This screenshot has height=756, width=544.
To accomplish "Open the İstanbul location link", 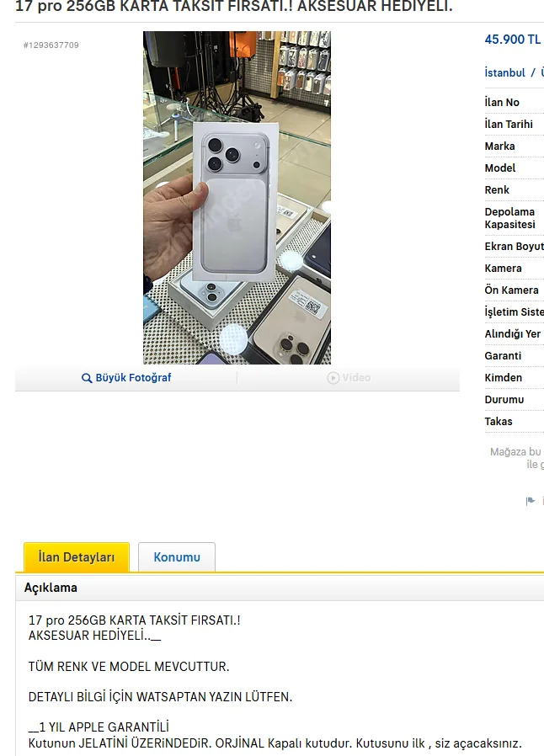I will [505, 72].
